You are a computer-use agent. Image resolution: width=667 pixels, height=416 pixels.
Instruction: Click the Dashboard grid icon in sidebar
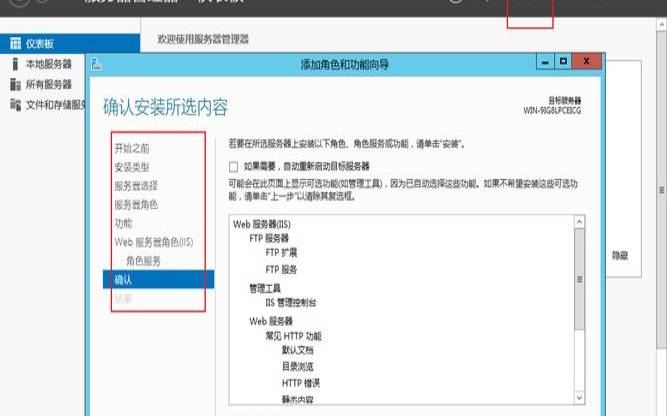pos(15,43)
